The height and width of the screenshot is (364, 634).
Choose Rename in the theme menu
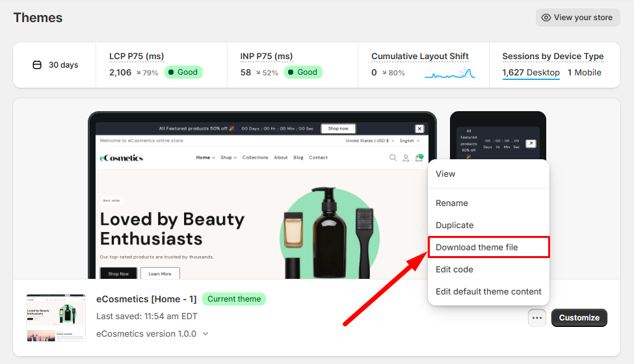coord(488,203)
